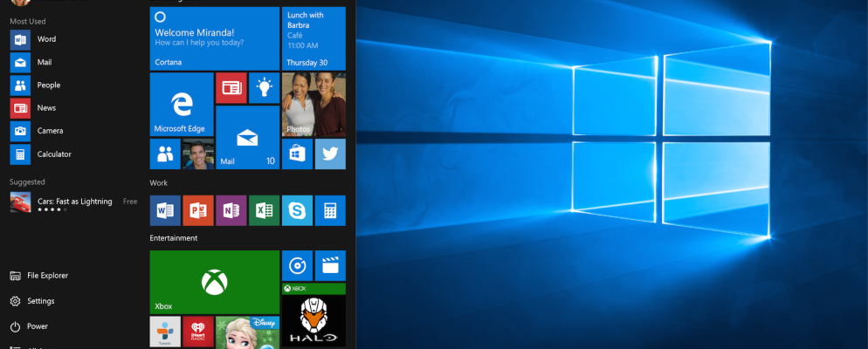Open News in the Most Used list
The image size is (868, 349).
point(33,108)
